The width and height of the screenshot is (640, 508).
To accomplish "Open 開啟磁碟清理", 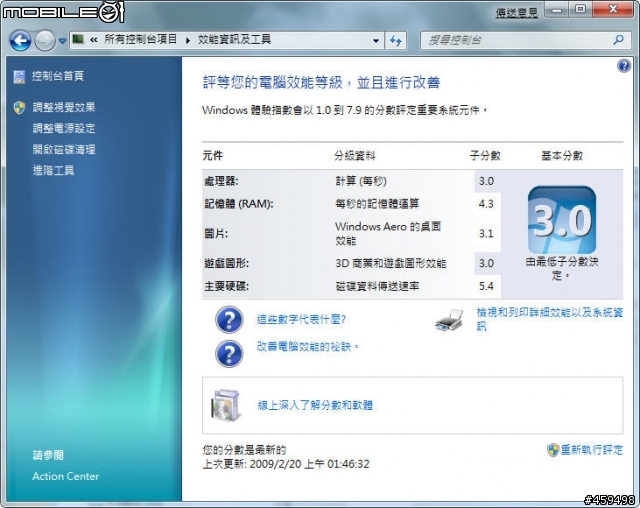I will (64, 149).
